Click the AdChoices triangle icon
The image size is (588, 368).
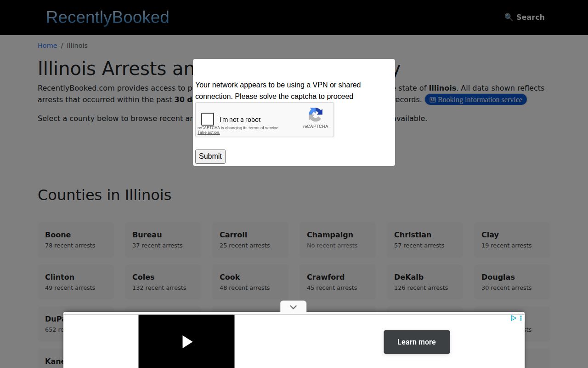pyautogui.click(x=513, y=318)
